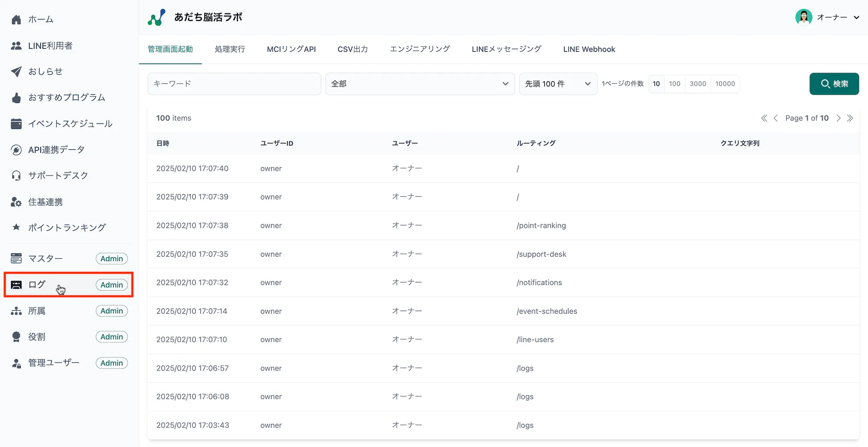Click the おしらせ paper plane icon
Image resolution: width=868 pixels, height=447 pixels.
pyautogui.click(x=16, y=72)
